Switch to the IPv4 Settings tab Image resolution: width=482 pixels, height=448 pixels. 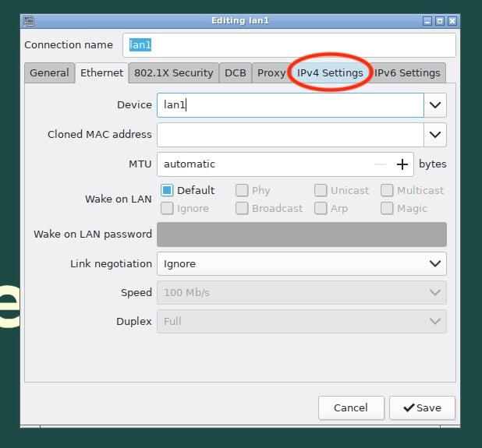click(x=330, y=72)
